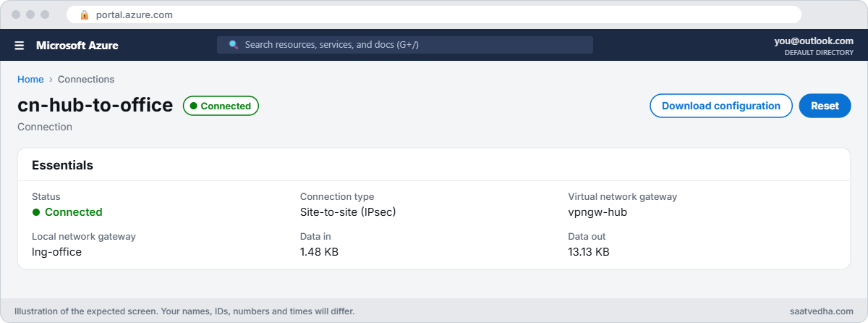The image size is (868, 323).
Task: Click the Reset button
Action: pyautogui.click(x=825, y=106)
